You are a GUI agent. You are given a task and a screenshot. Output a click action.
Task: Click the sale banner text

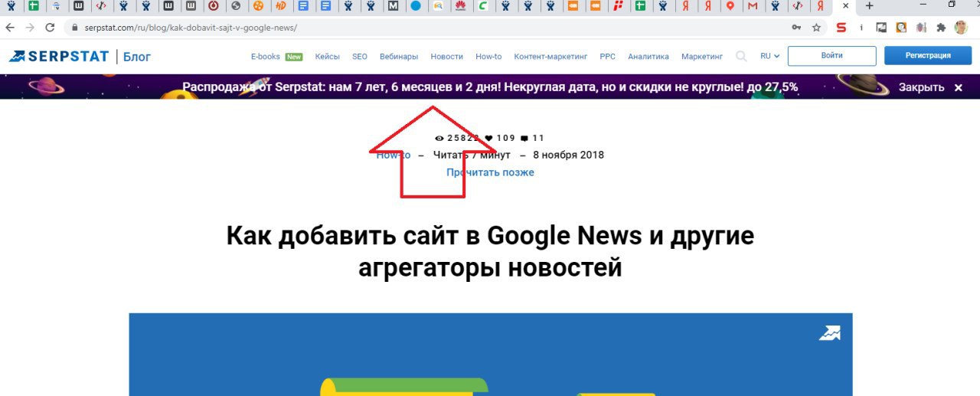click(490, 87)
